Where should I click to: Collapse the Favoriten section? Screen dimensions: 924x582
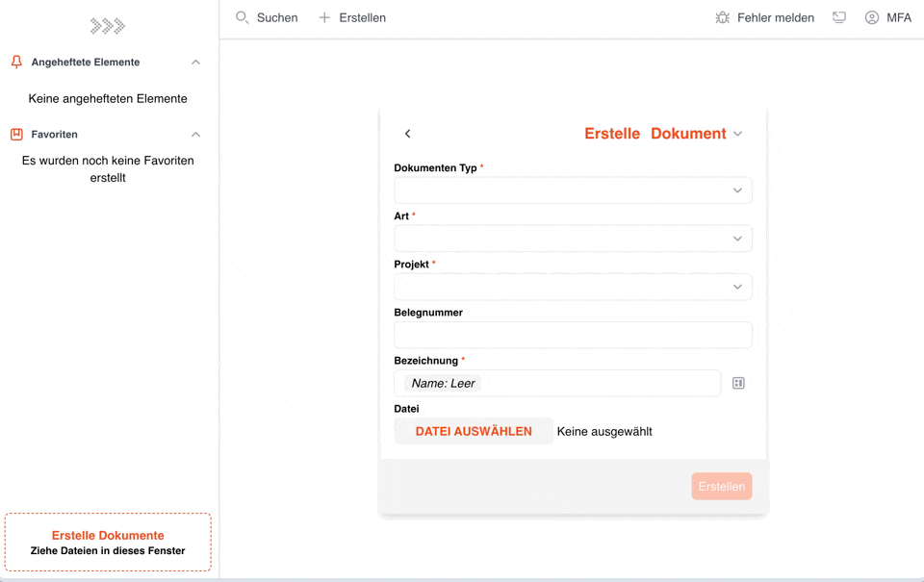195,135
